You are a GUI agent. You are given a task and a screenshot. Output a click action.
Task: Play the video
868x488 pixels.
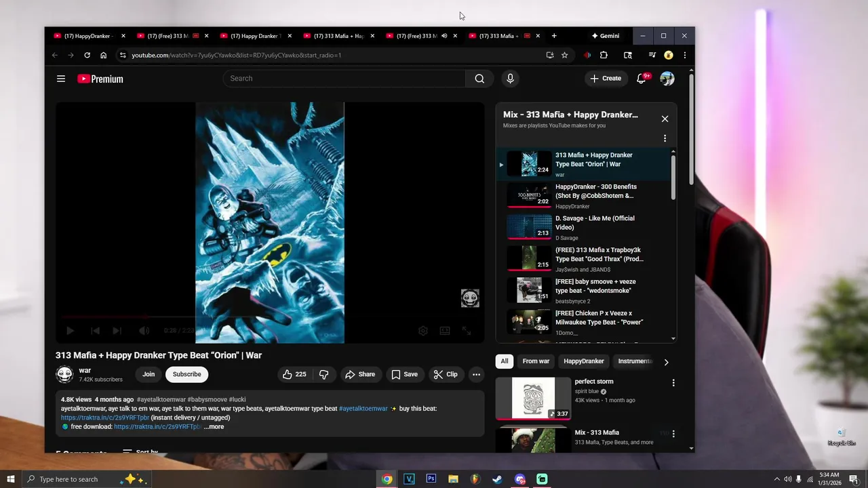tap(70, 331)
